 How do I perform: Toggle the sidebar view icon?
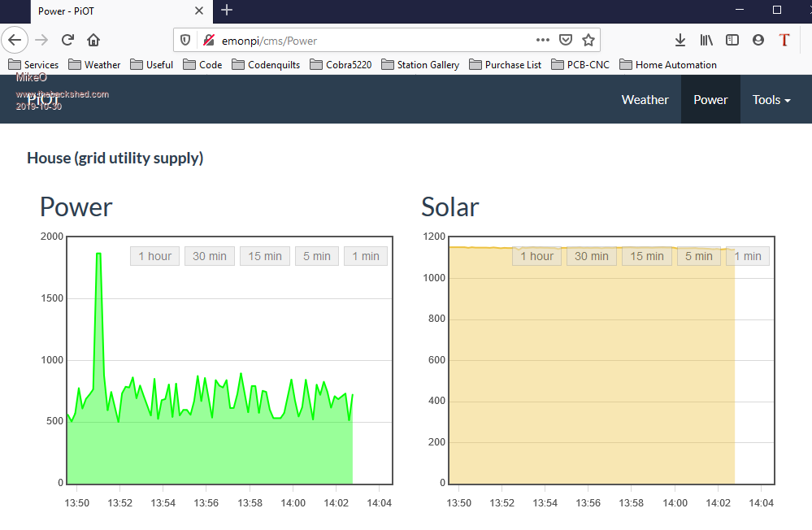click(732, 40)
